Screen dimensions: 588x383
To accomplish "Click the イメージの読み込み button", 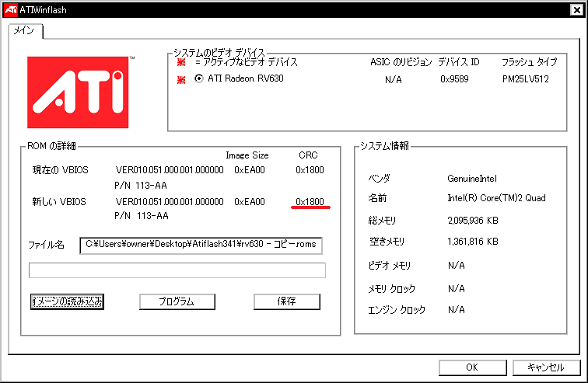I will tap(67, 301).
